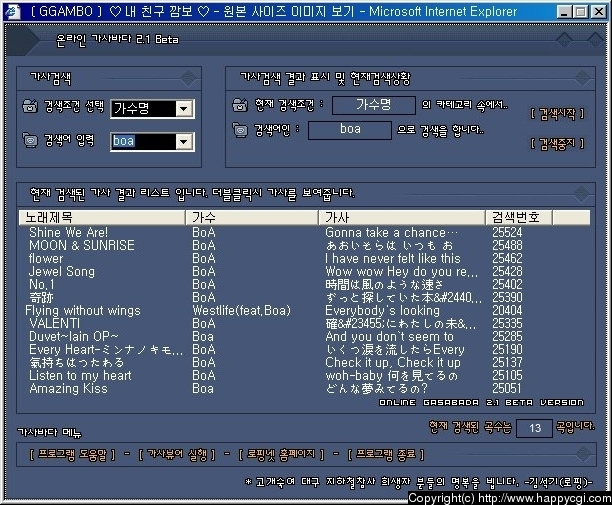Open 프로그램 도움말 help link
Image resolution: width=612 pixels, height=505 pixels.
coord(72,455)
